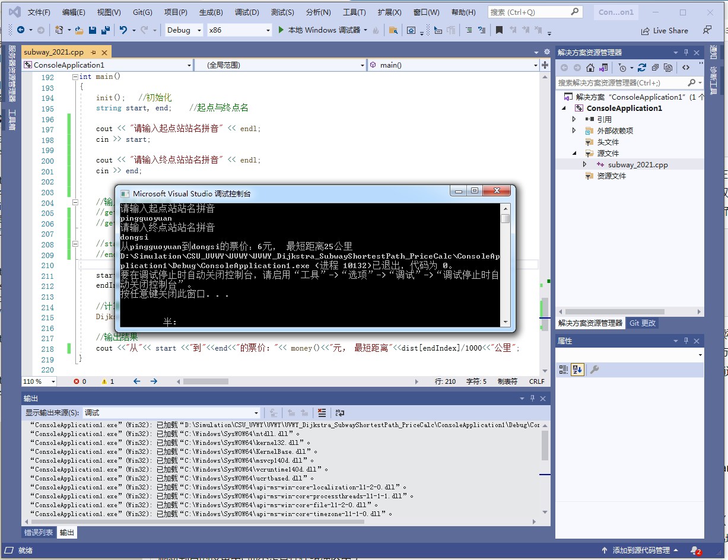Toggle auto-hide pin on Properties panel
This screenshot has height=560, width=728.
coord(686,341)
